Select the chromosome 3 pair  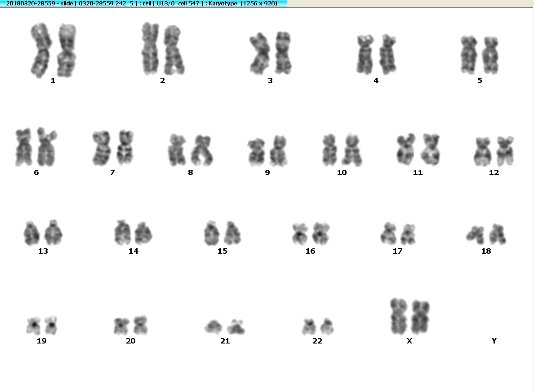click(271, 53)
